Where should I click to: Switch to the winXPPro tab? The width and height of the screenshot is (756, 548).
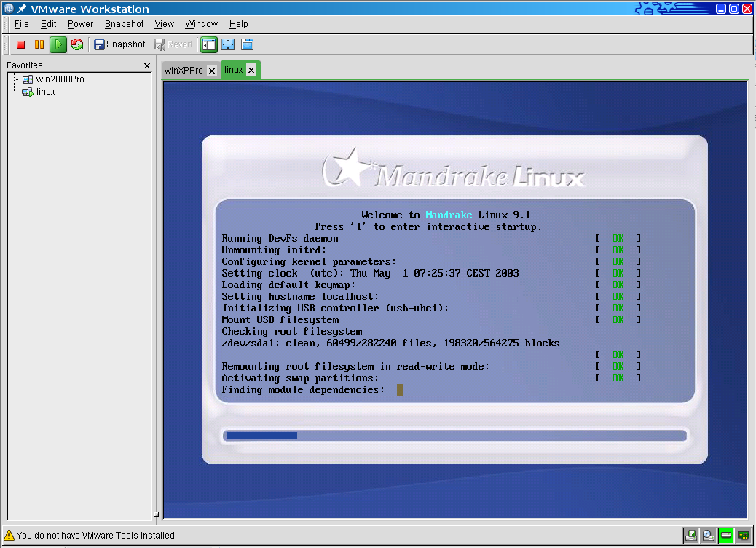pos(184,71)
